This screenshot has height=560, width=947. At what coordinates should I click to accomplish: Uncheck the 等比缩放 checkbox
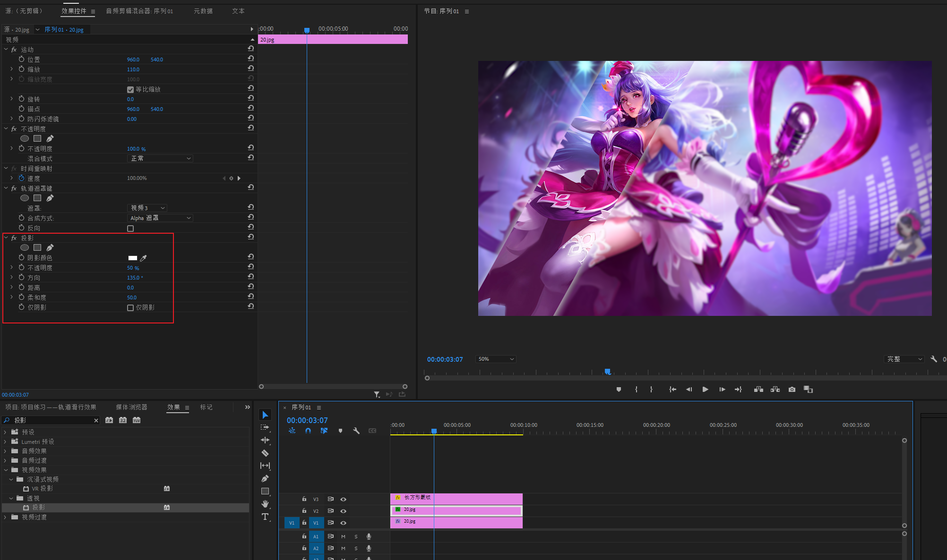pyautogui.click(x=130, y=89)
